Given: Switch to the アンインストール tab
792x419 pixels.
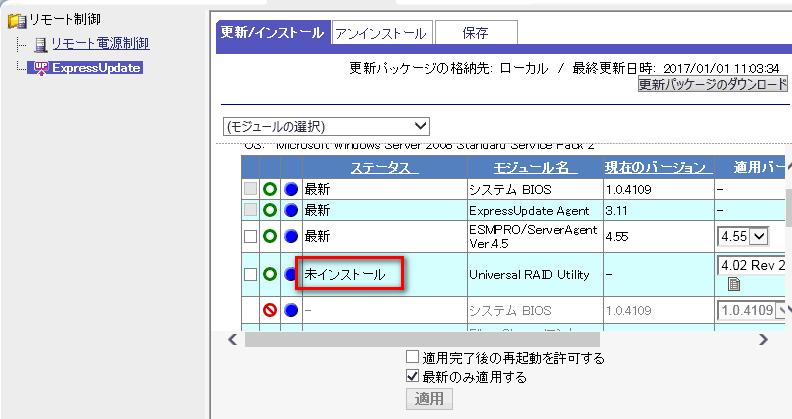Looking at the screenshot, I should point(380,33).
